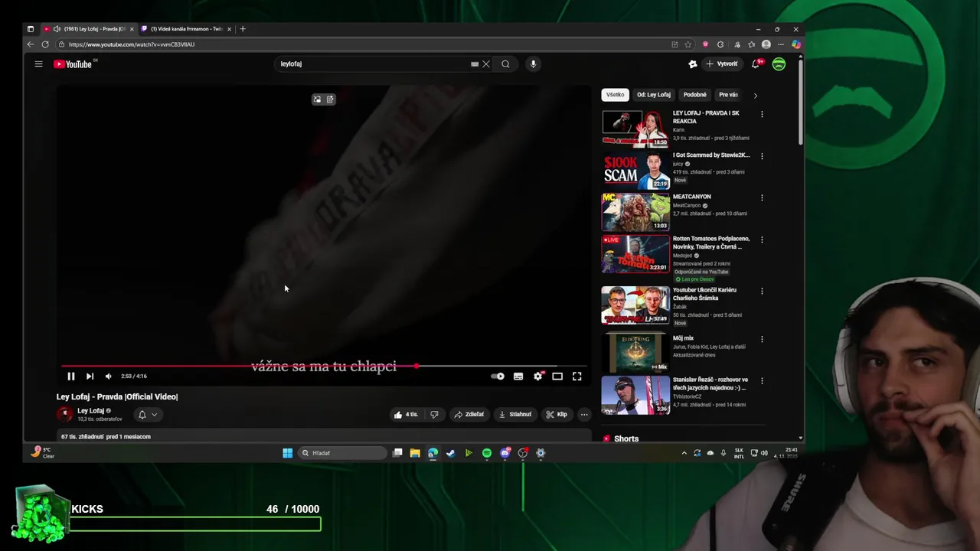Open the $100K SCAM video thumbnail

pyautogui.click(x=635, y=170)
